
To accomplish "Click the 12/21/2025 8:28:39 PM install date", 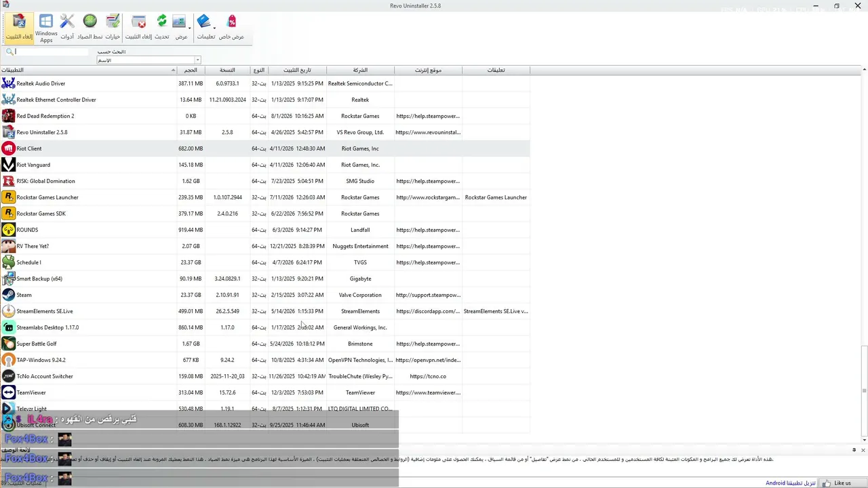I will point(297,246).
